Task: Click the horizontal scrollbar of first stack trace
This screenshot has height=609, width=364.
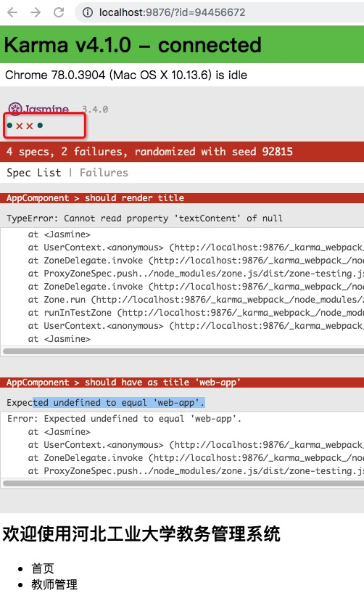Action: (x=183, y=351)
